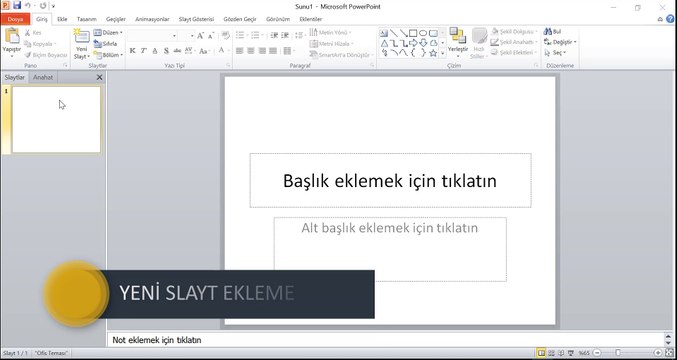Click the Slide Sorter view icon

pyautogui.click(x=552, y=353)
